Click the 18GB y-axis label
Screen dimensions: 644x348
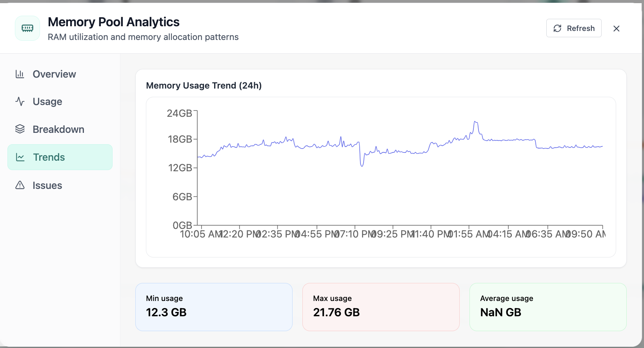(x=180, y=139)
